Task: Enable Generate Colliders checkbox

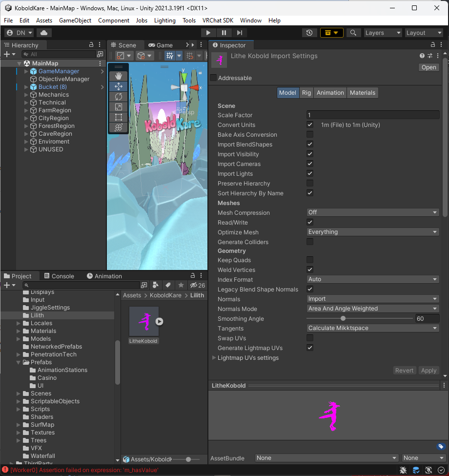Action: pyautogui.click(x=310, y=242)
